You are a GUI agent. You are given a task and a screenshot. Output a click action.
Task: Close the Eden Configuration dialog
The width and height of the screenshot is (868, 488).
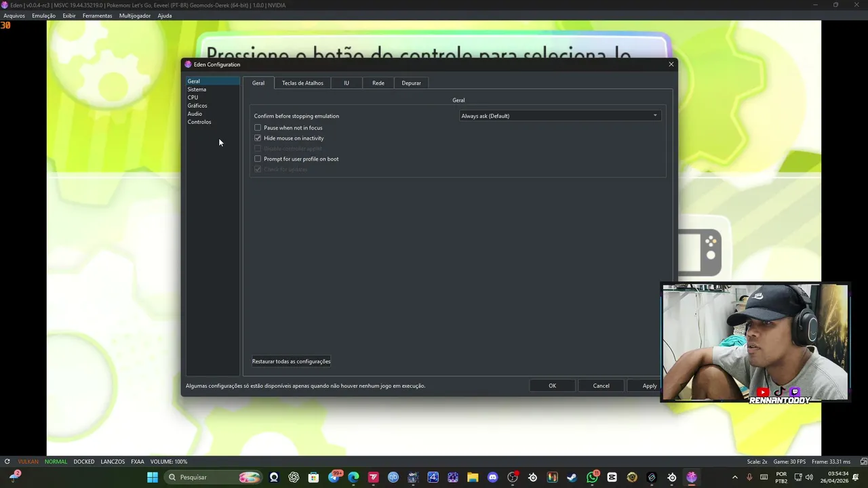pos(671,64)
